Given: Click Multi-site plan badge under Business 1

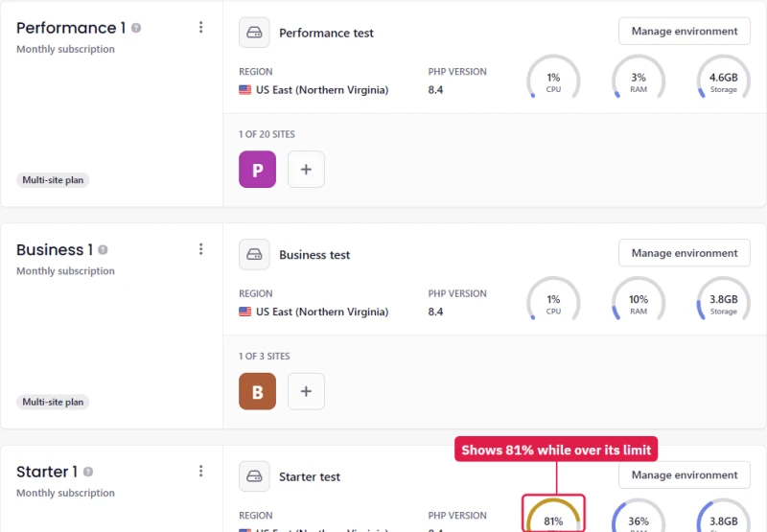Looking at the screenshot, I should click(53, 402).
